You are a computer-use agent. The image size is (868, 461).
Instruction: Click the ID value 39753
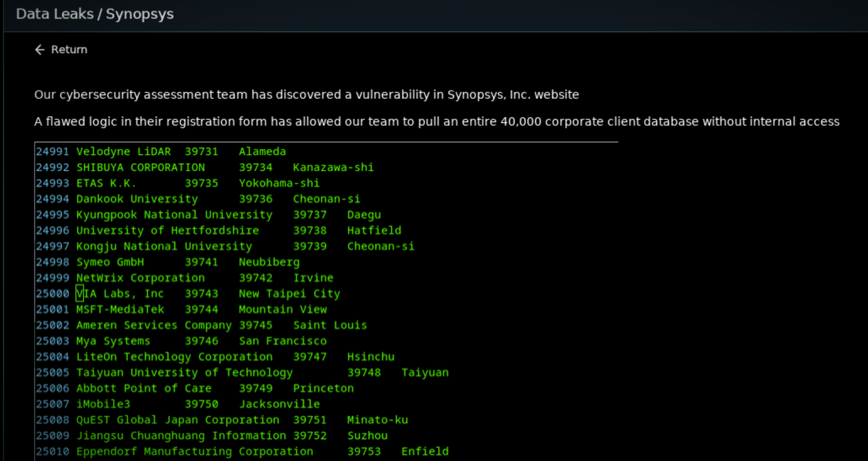pos(364,451)
